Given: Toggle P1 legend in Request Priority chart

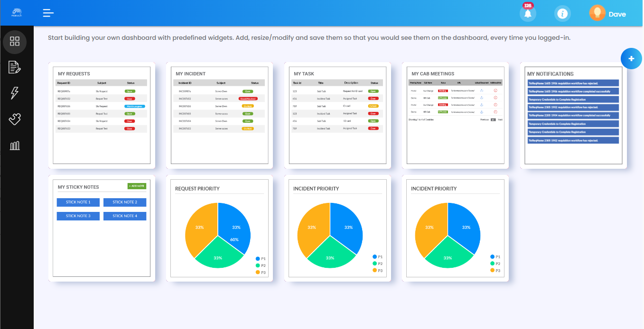Looking at the screenshot, I should click(258, 259).
